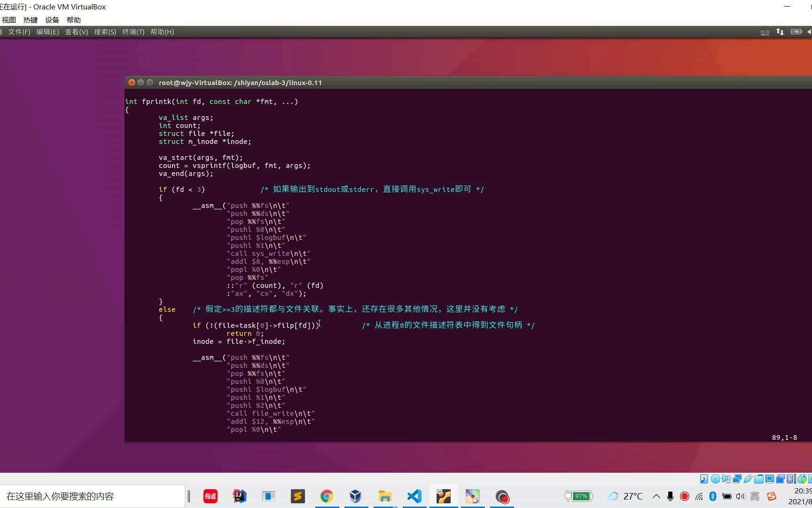The image size is (812, 508).
Task: Click the 'call file_write' assembly line
Action: tap(271, 413)
